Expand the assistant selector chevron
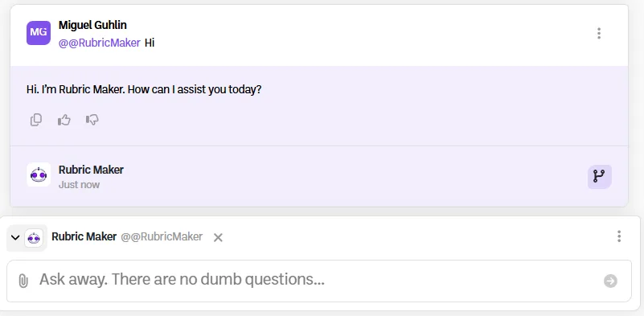 [x=15, y=237]
